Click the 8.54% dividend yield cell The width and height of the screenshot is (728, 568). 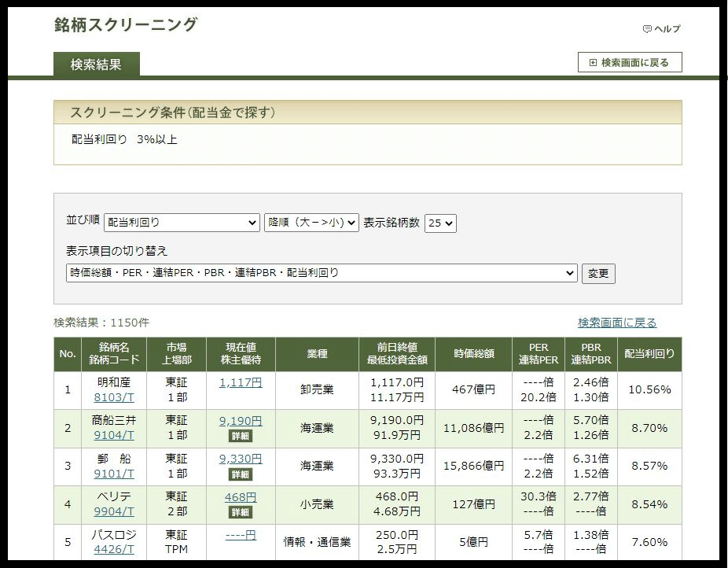(649, 504)
